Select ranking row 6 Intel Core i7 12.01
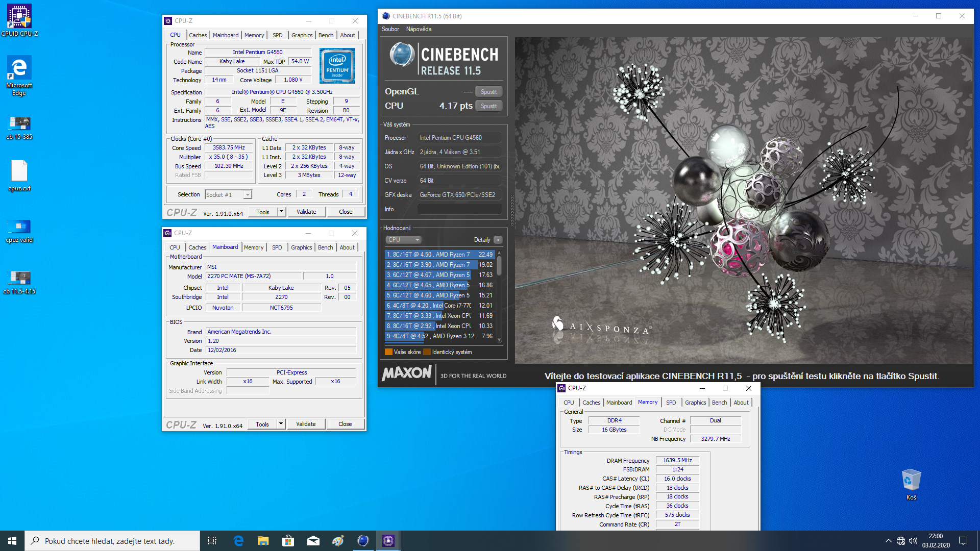This screenshot has width=980, height=551. 439,306
